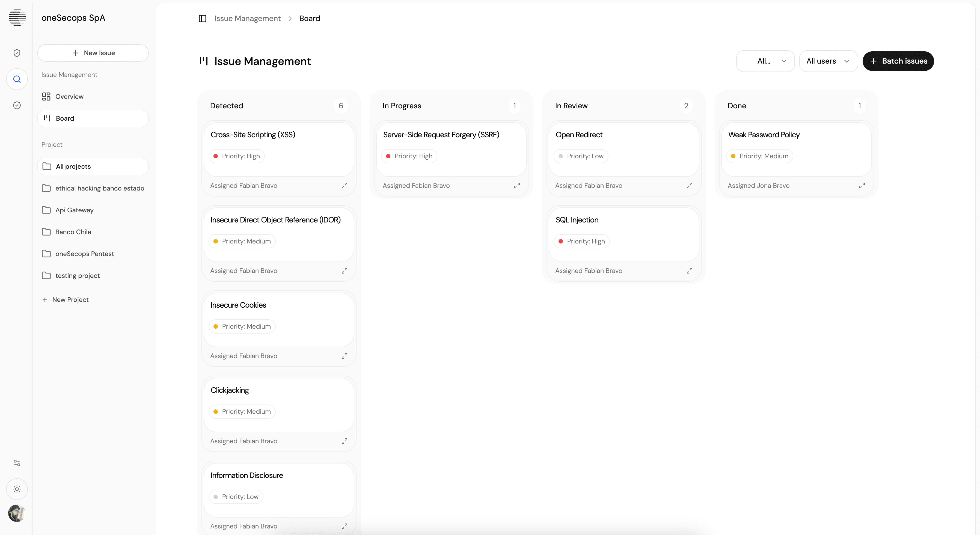Open the search icon in left rail

(17, 79)
